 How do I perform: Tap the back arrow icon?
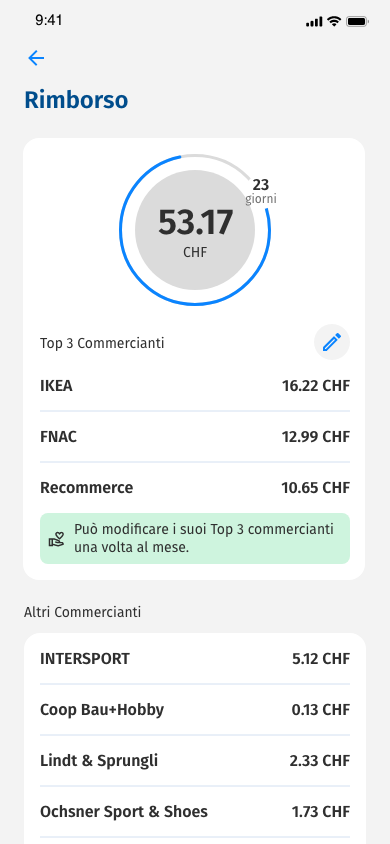tap(36, 58)
